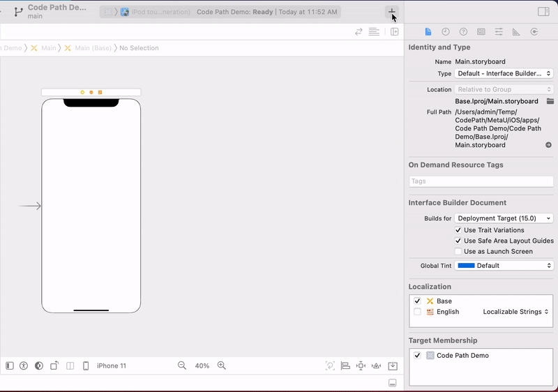The image size is (558, 392).
Task: Click the No Selection breadcrumb
Action: click(139, 48)
